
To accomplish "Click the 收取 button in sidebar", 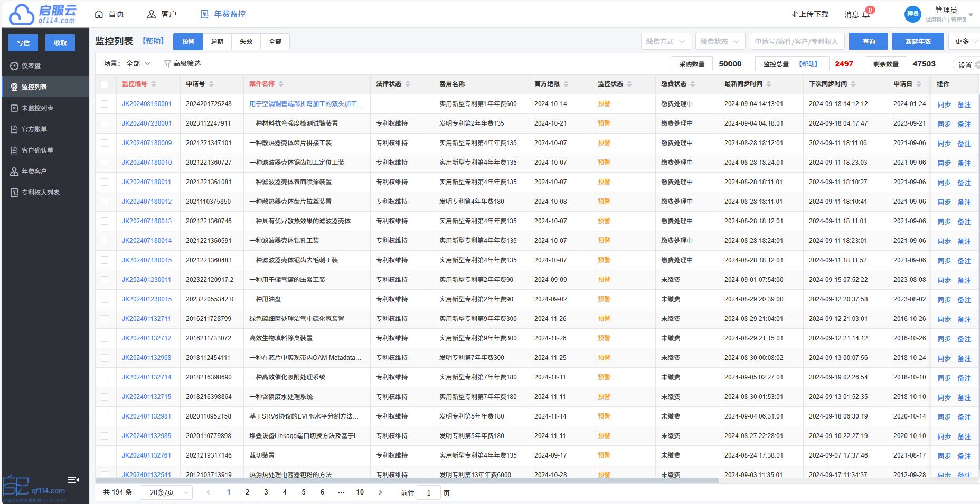I will [x=60, y=43].
